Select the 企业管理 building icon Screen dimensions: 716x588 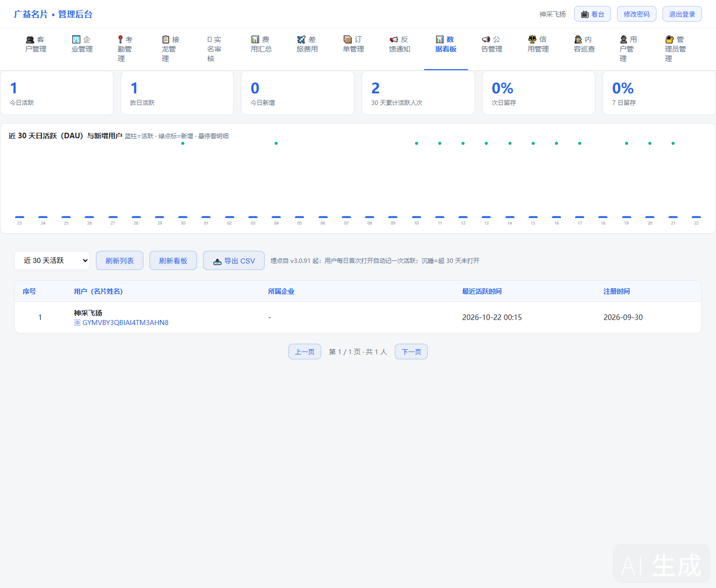click(x=76, y=39)
